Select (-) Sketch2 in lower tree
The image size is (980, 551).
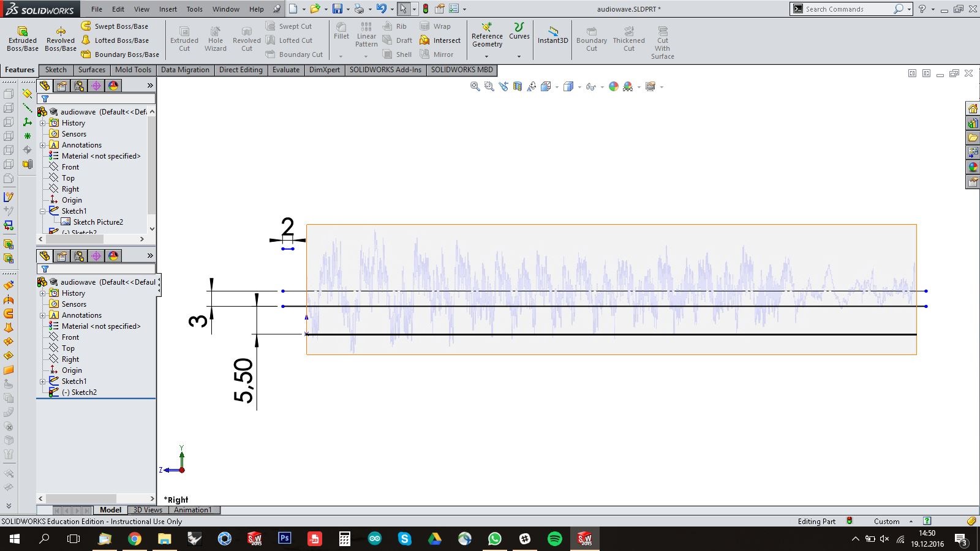(x=73, y=392)
